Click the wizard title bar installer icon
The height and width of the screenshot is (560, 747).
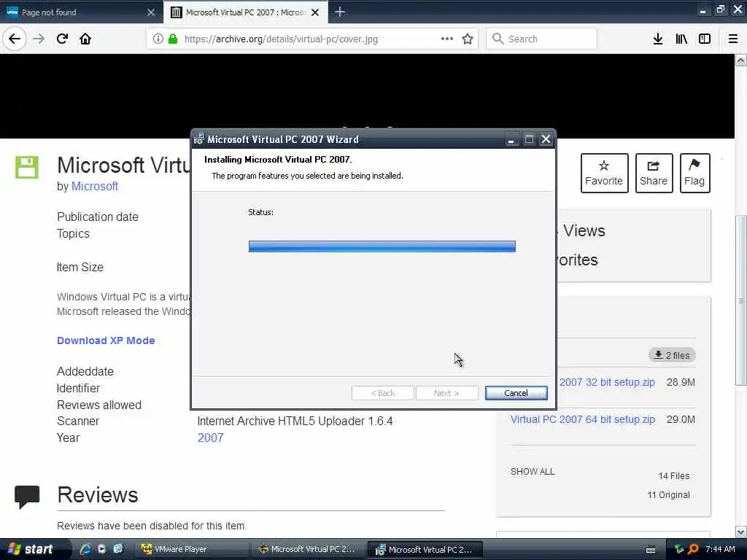click(199, 139)
